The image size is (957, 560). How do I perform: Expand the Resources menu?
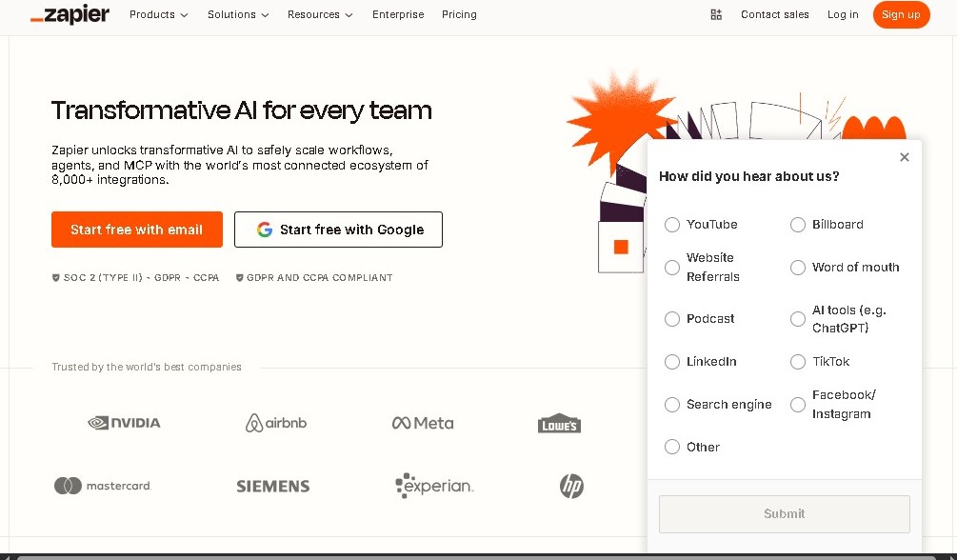[x=318, y=14]
